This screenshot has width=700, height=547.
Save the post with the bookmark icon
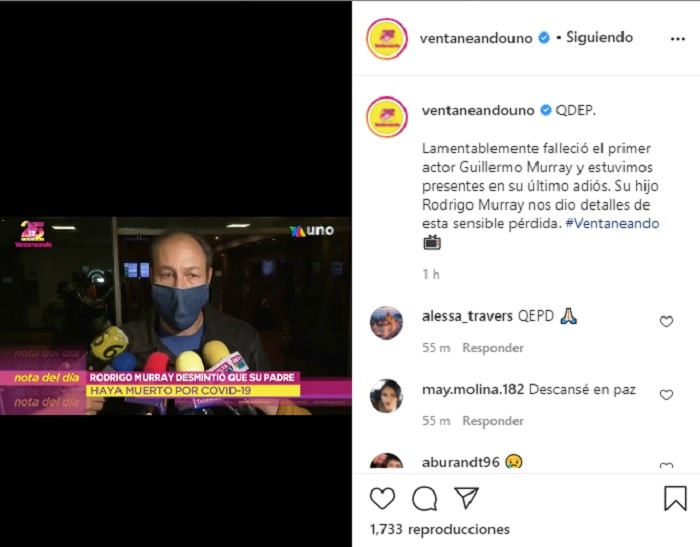click(675, 498)
